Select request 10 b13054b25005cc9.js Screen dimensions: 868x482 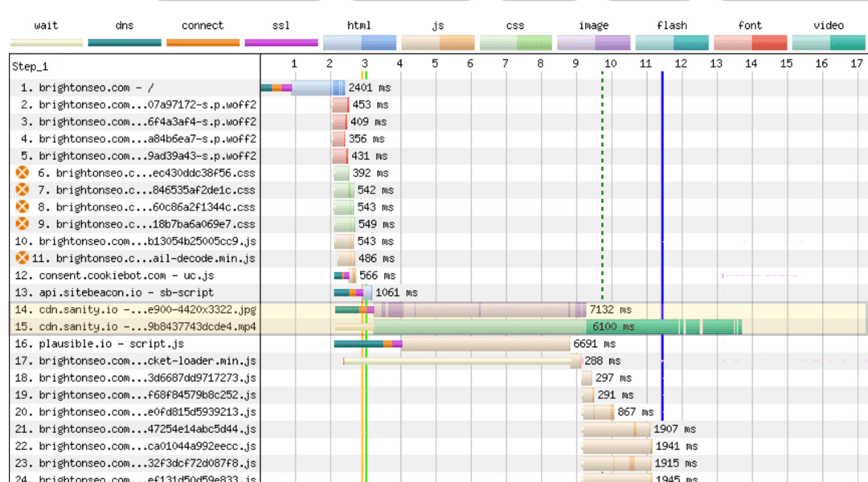coord(135,241)
